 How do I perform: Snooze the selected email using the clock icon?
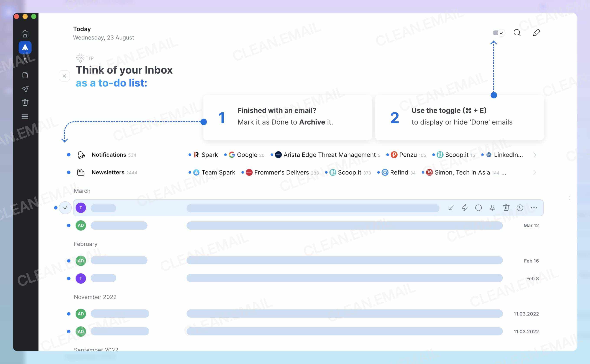pyautogui.click(x=520, y=208)
